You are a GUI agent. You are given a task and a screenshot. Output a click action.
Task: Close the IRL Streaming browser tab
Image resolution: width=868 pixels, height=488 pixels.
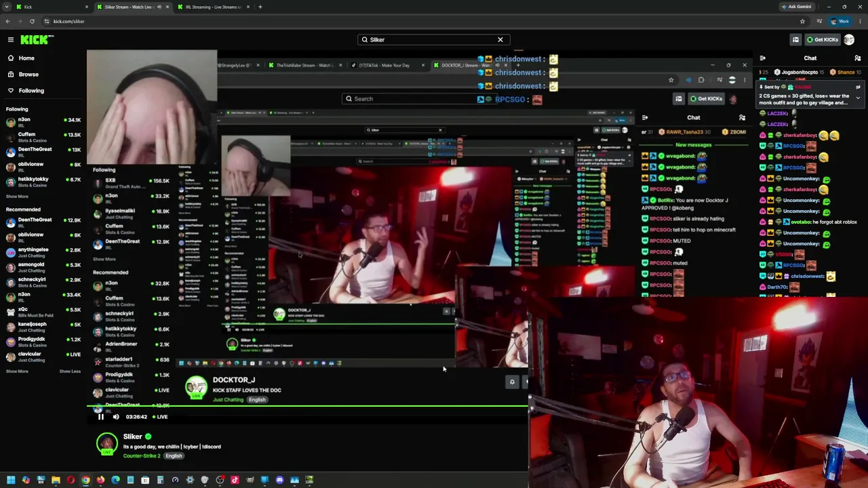coord(248,7)
